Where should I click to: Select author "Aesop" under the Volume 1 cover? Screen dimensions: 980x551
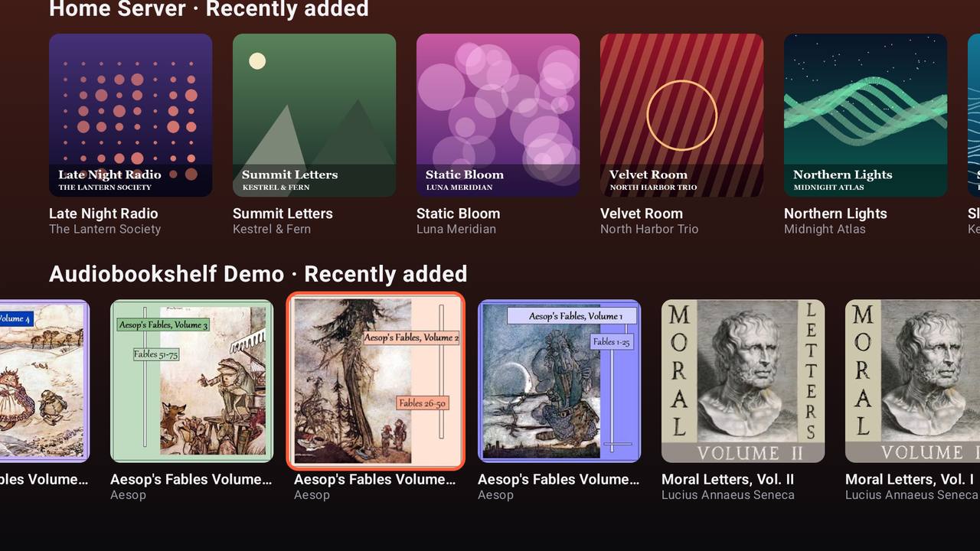[495, 495]
